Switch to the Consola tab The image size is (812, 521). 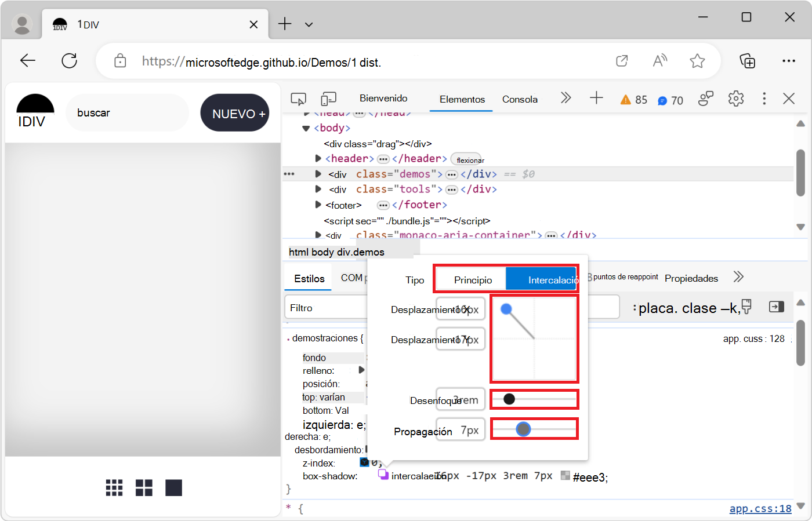(520, 99)
